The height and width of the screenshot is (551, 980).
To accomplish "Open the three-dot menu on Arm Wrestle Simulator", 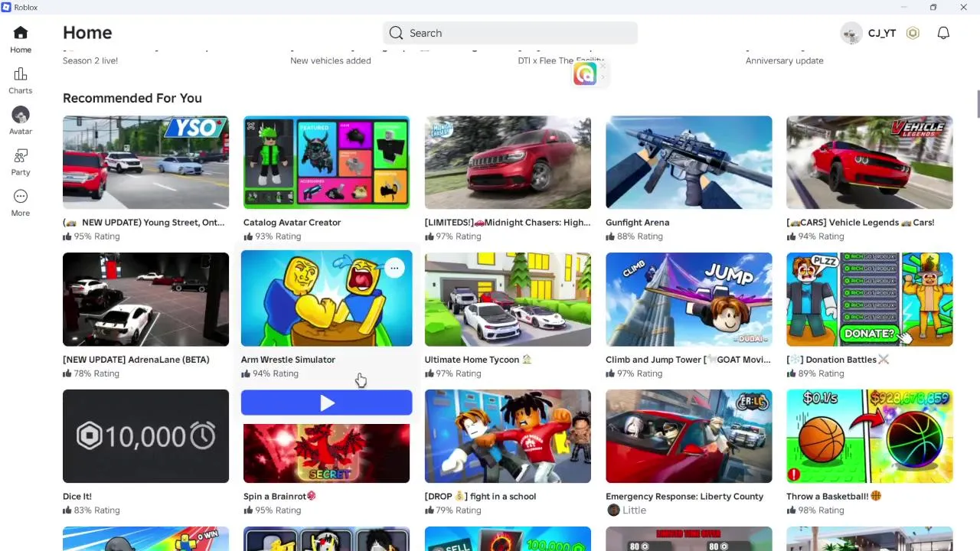I will click(394, 268).
